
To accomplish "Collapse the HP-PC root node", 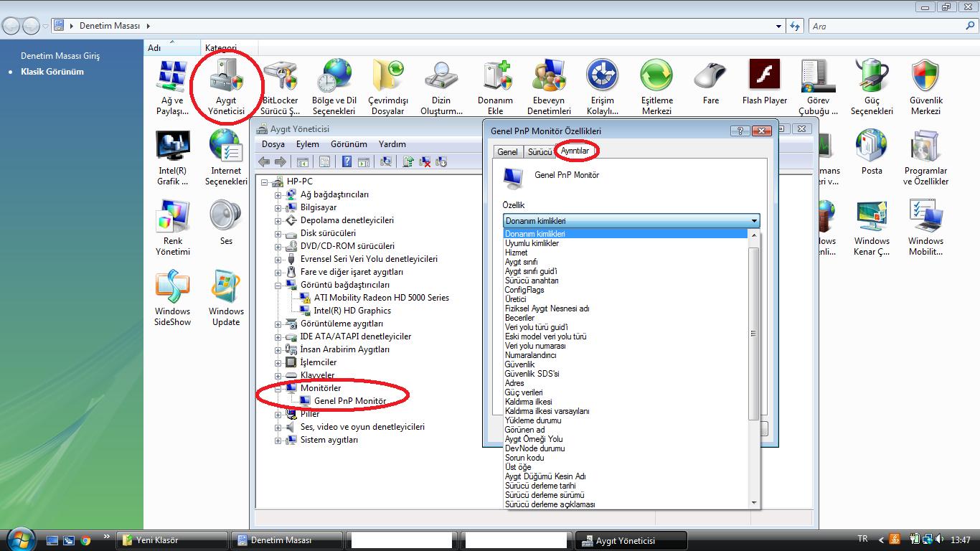I will [265, 182].
